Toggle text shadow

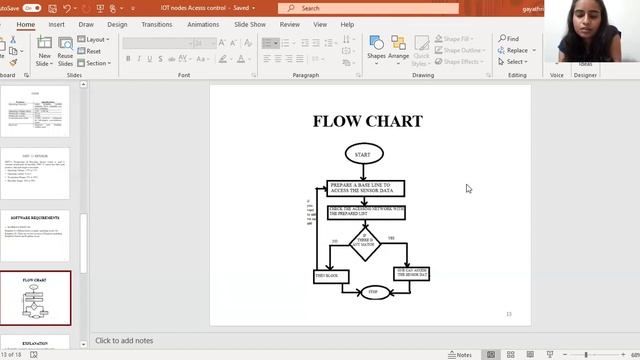[x=160, y=59]
